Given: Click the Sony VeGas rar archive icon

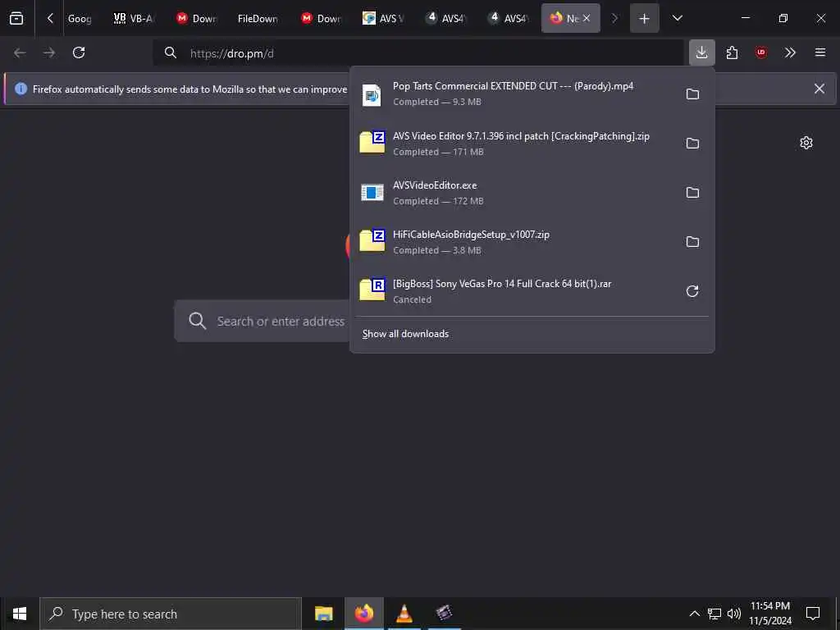Looking at the screenshot, I should tap(372, 290).
